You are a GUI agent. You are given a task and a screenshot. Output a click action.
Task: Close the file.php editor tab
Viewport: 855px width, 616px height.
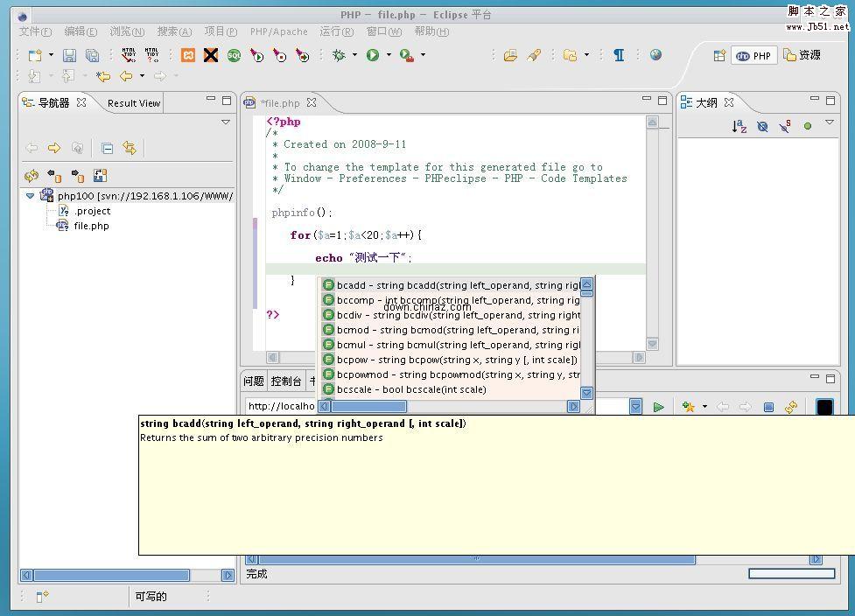312,102
